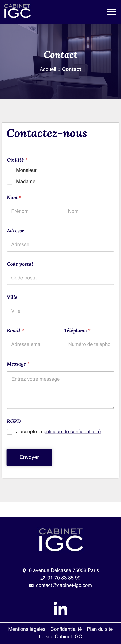The width and height of the screenshot is (121, 644).
Task: Open the Confidentialité footer link
Action: (x=66, y=629)
